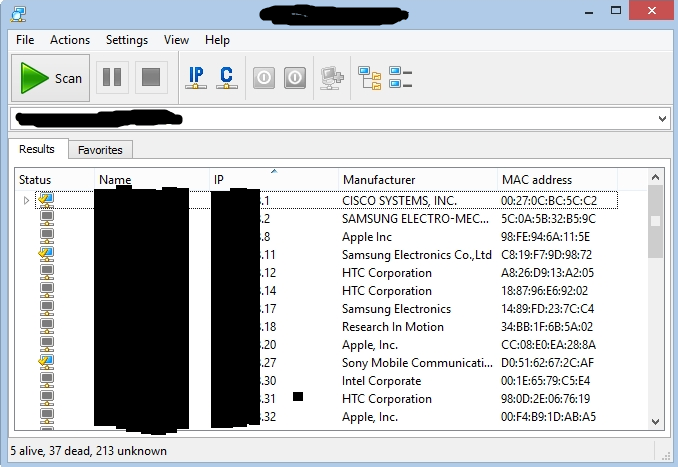
Task: Click MAC address 00:1E:65:79:C5:E4
Action: [545, 381]
